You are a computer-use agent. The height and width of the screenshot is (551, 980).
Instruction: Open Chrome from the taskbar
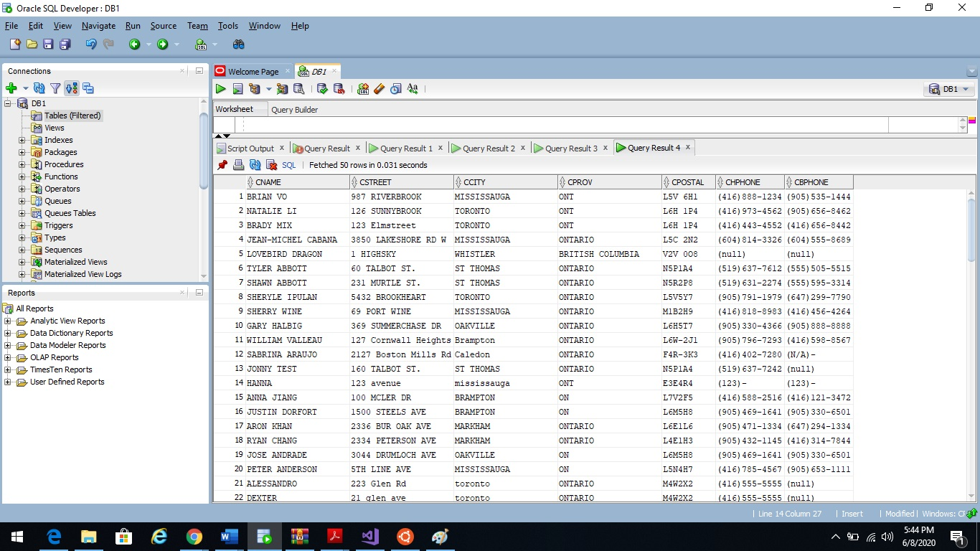pyautogui.click(x=194, y=535)
